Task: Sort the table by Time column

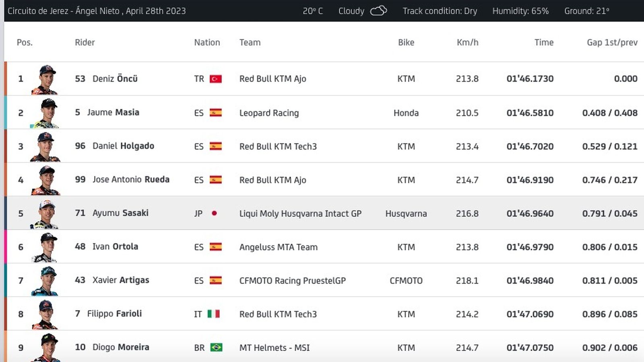Action: tap(544, 42)
